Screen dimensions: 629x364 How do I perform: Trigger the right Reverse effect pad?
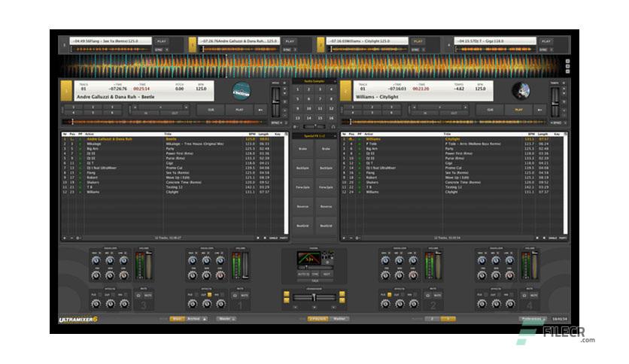click(326, 207)
